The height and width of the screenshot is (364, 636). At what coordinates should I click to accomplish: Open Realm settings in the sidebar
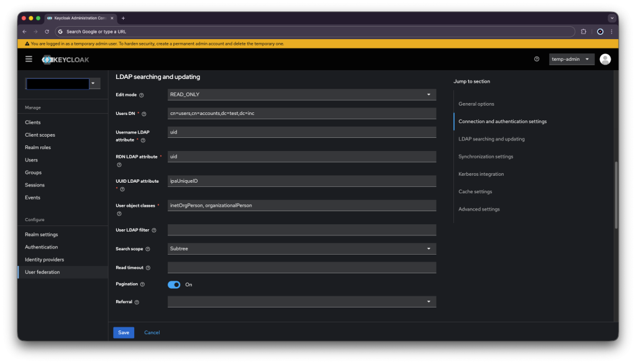coord(42,235)
